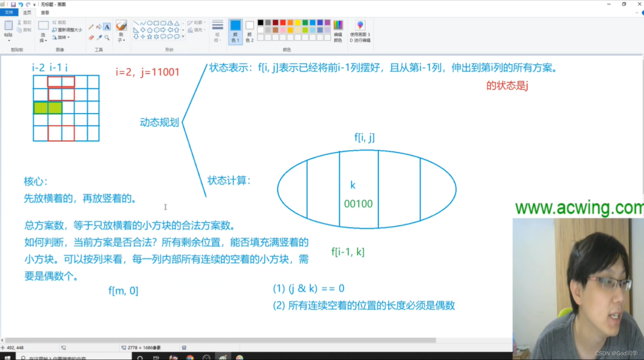Select 颜色 1 (Color 1) toggle

pyautogui.click(x=235, y=31)
